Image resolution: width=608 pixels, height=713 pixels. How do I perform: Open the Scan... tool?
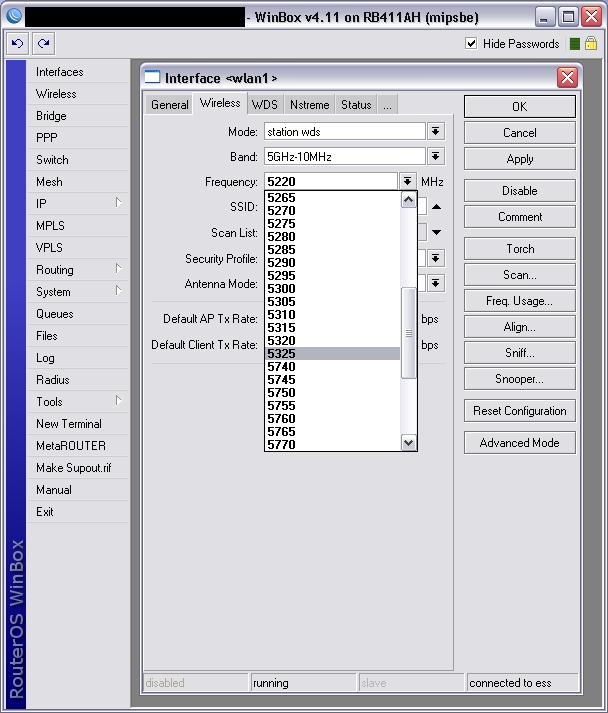pos(520,275)
